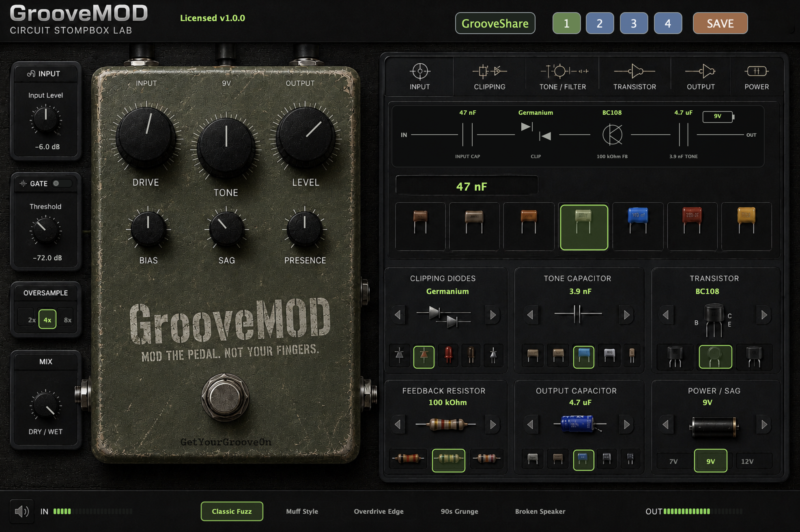Choose the red LED clipping diode
Viewport: 800px width, 532px height.
tap(448, 356)
